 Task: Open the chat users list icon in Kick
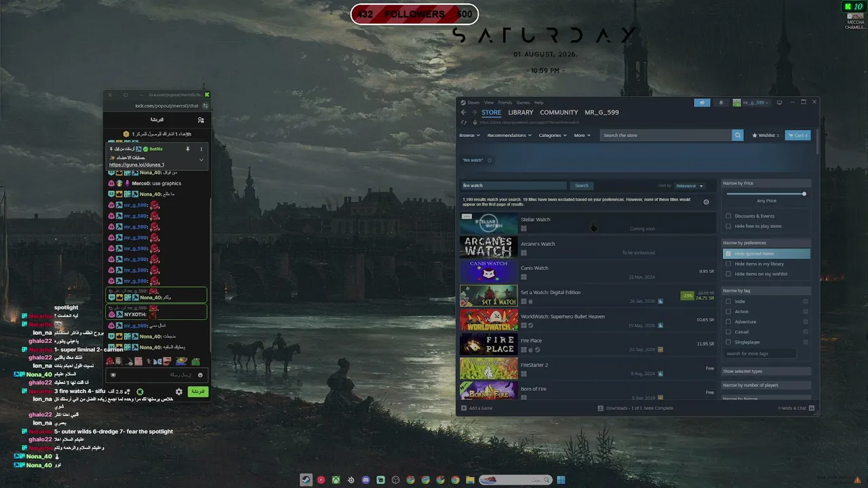tap(201, 120)
